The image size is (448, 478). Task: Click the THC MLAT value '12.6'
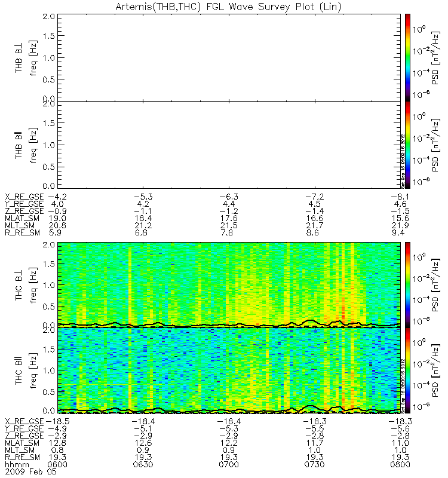(143, 443)
